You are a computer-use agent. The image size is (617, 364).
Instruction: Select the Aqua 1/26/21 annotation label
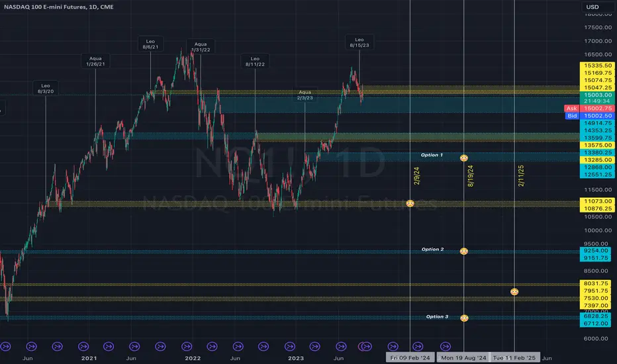[95, 61]
